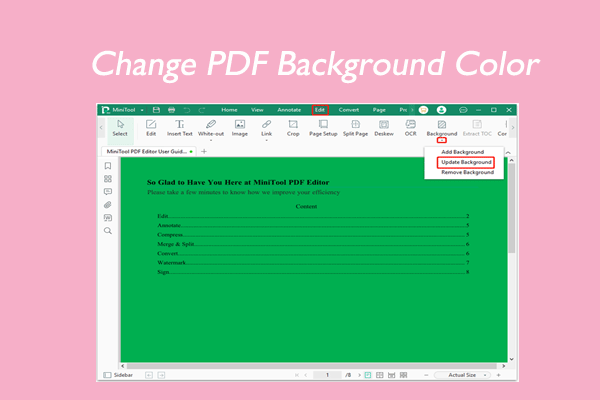Click the print icon in title bar
The height and width of the screenshot is (400, 600).
171,110
